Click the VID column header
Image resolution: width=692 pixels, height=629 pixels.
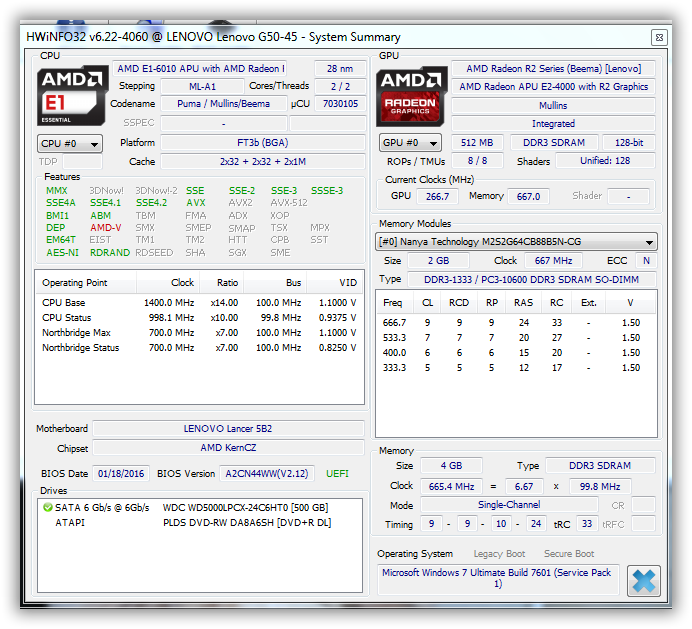click(335, 283)
